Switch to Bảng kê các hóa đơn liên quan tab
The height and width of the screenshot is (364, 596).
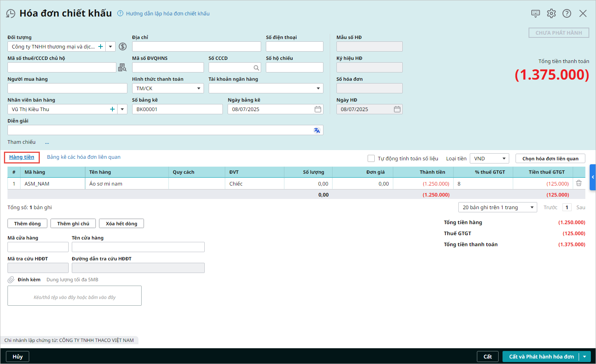(84, 157)
